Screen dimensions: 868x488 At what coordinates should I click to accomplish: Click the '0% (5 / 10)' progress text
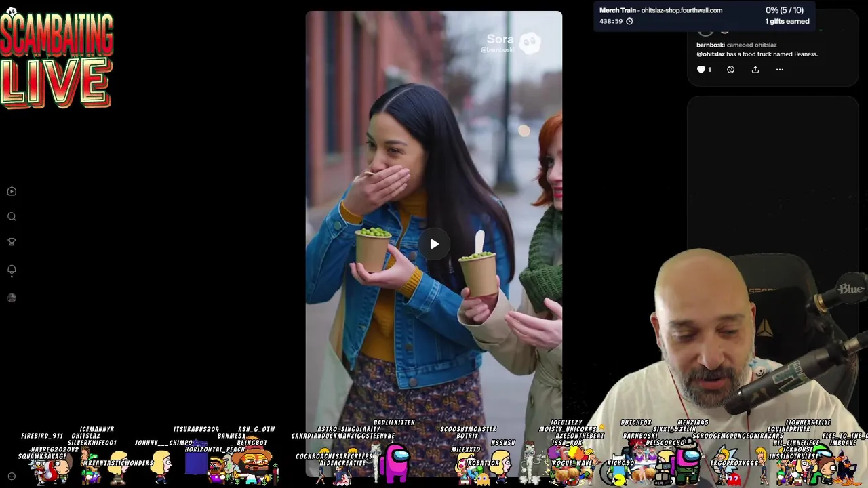click(x=784, y=10)
